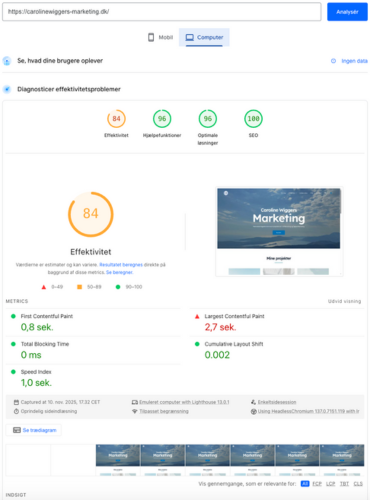Click the diagnostics section icon
Image resolution: width=370 pixels, height=500 pixels.
point(7,89)
